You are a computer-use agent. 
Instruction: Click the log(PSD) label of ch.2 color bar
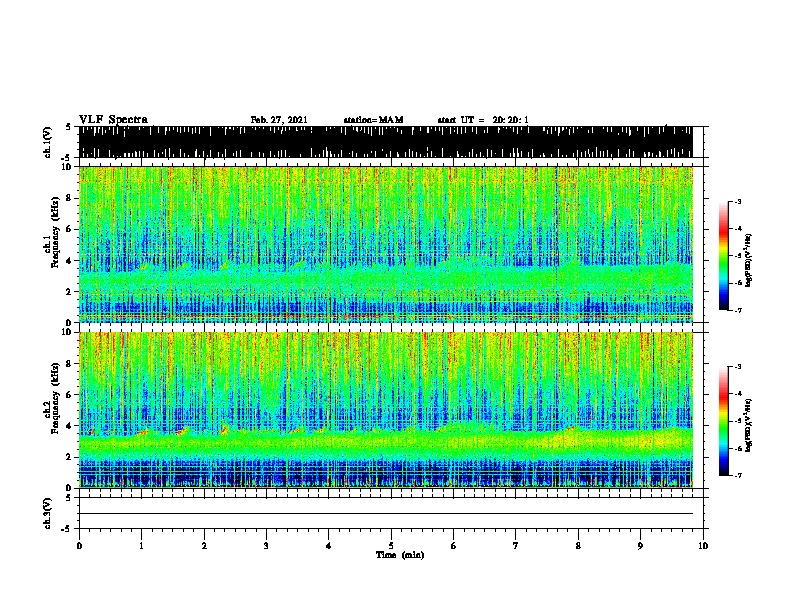tap(749, 425)
